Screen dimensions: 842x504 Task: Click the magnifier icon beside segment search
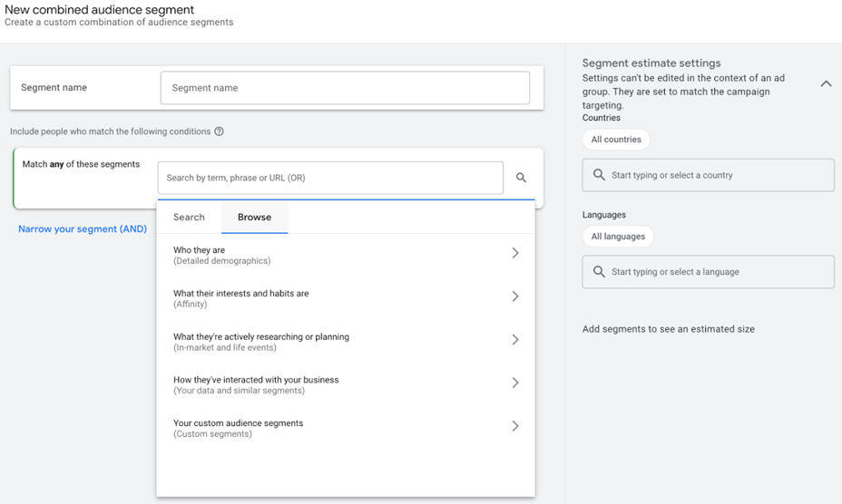click(x=521, y=178)
